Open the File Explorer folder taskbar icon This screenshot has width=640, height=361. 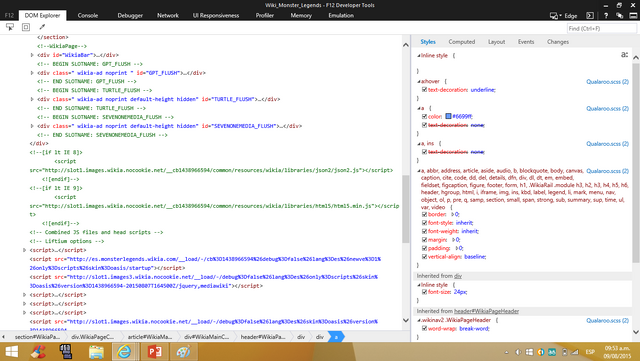[x=96, y=352]
